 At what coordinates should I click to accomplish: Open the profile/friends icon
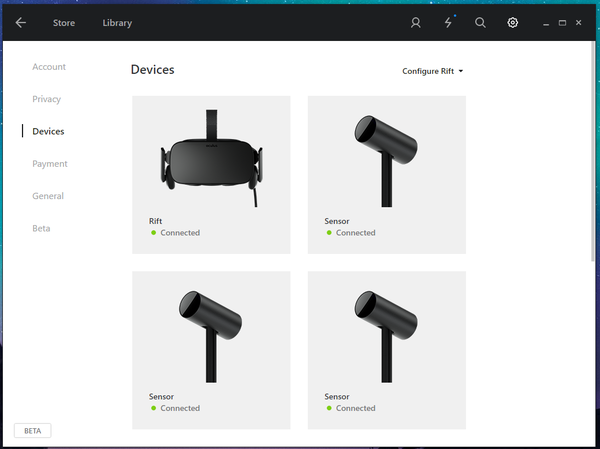coord(416,23)
